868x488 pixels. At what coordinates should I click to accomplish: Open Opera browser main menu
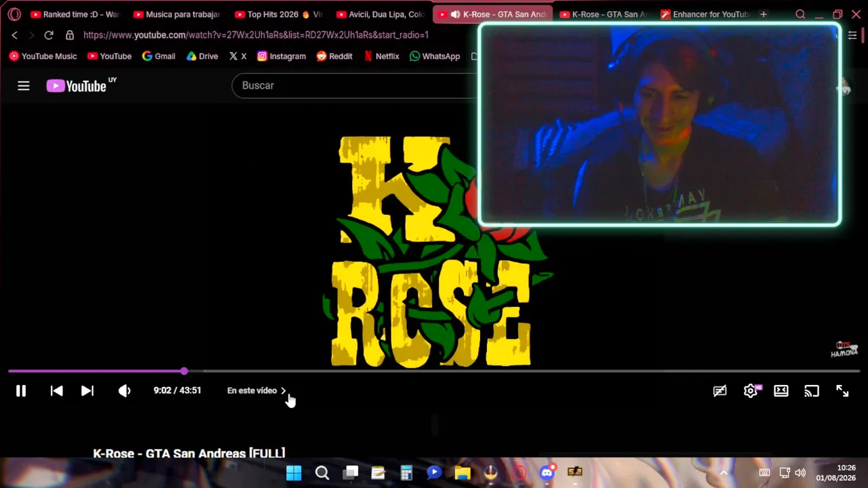14,14
